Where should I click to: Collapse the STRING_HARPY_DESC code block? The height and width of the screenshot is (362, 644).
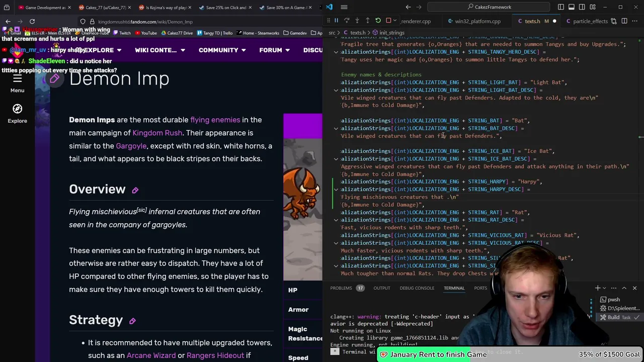point(336,190)
